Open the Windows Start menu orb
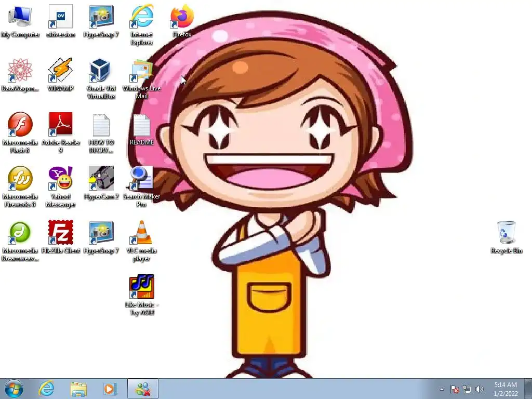532x399 pixels. coord(14,389)
